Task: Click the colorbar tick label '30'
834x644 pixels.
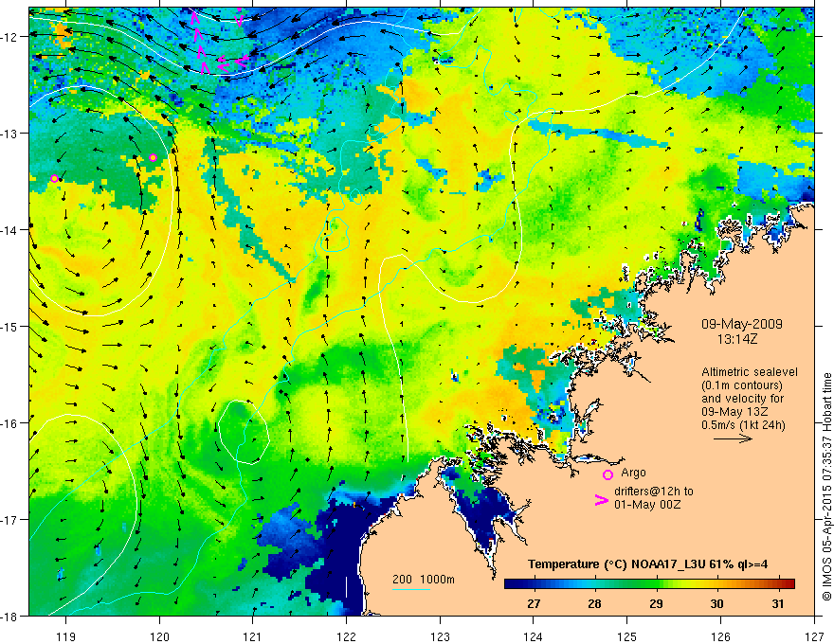Action: click(x=717, y=603)
